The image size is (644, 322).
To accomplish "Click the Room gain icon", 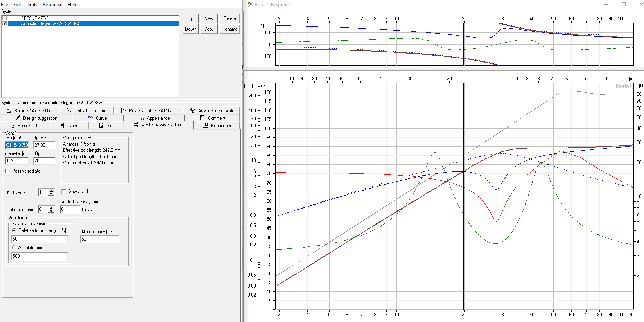I will [205, 125].
